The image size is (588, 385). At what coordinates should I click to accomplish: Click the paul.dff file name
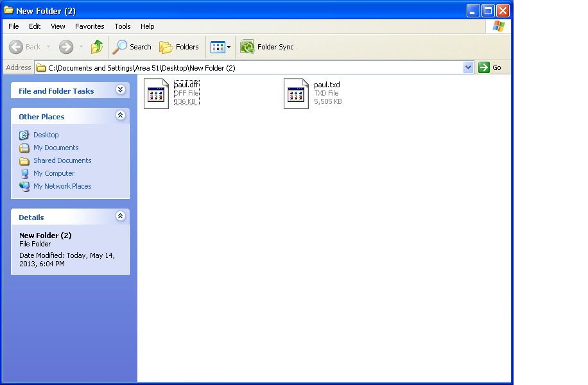186,85
